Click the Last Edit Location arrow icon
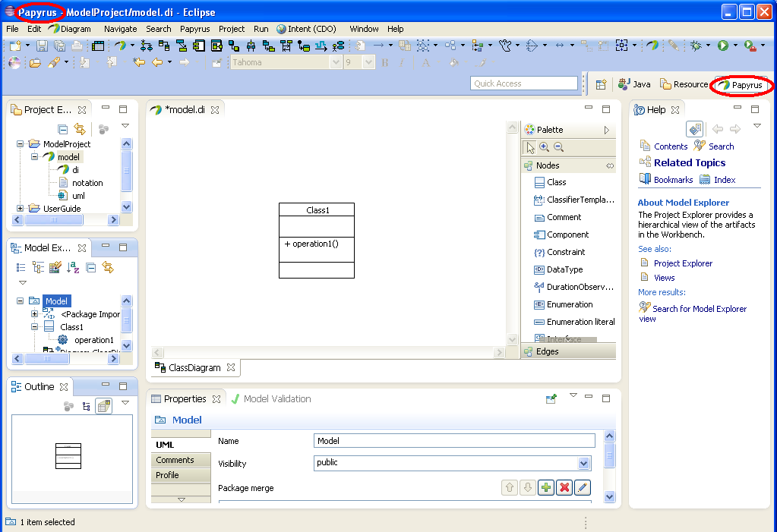777x532 pixels. point(139,62)
